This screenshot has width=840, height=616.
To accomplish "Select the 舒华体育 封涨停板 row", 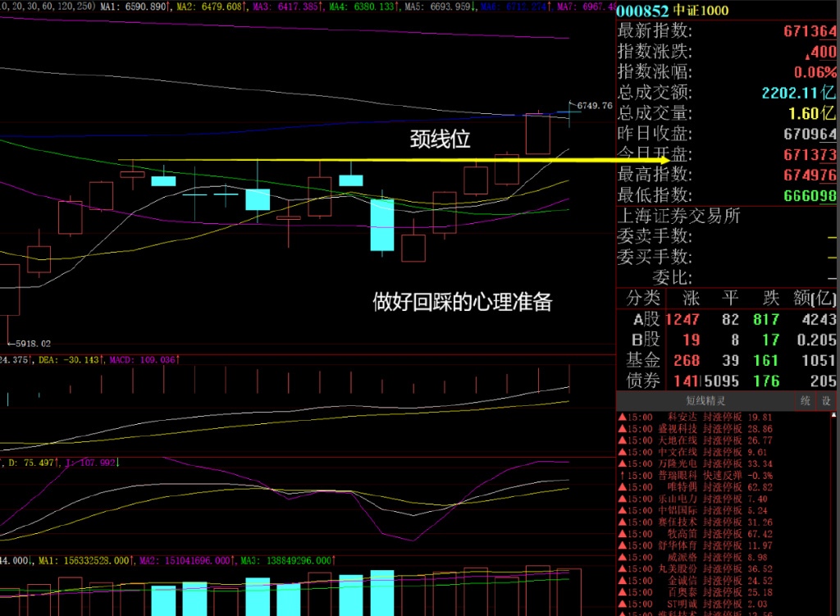I will [696, 545].
